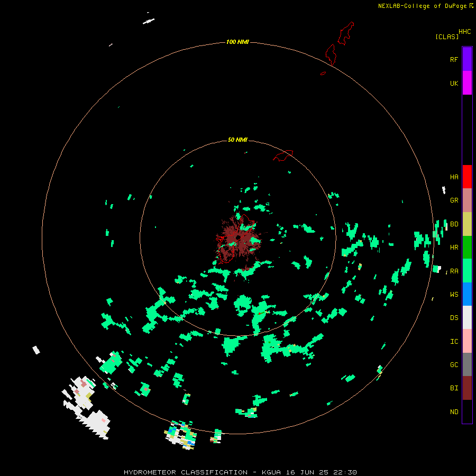476x476 pixels.
Task: Click the HR legend label
Action: (454, 248)
